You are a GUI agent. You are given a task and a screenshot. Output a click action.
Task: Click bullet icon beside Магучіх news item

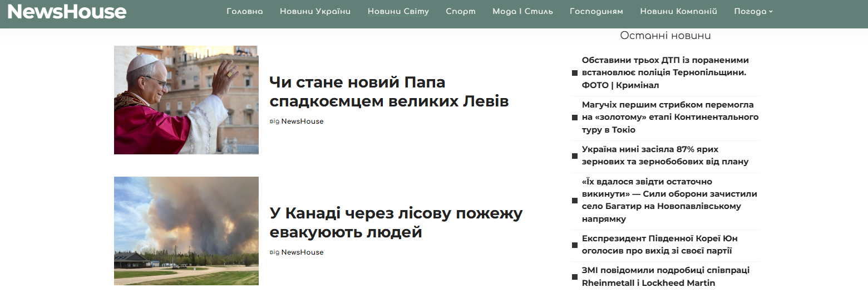click(x=575, y=118)
